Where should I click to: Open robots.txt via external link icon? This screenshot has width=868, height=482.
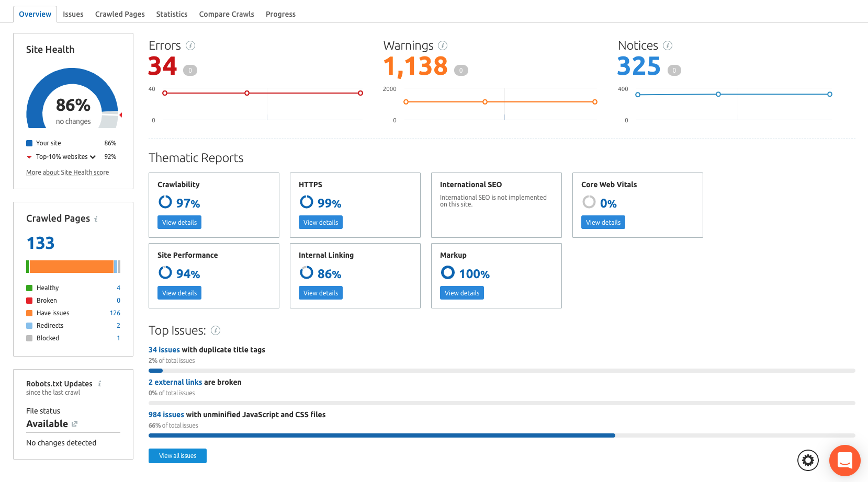pos(74,424)
